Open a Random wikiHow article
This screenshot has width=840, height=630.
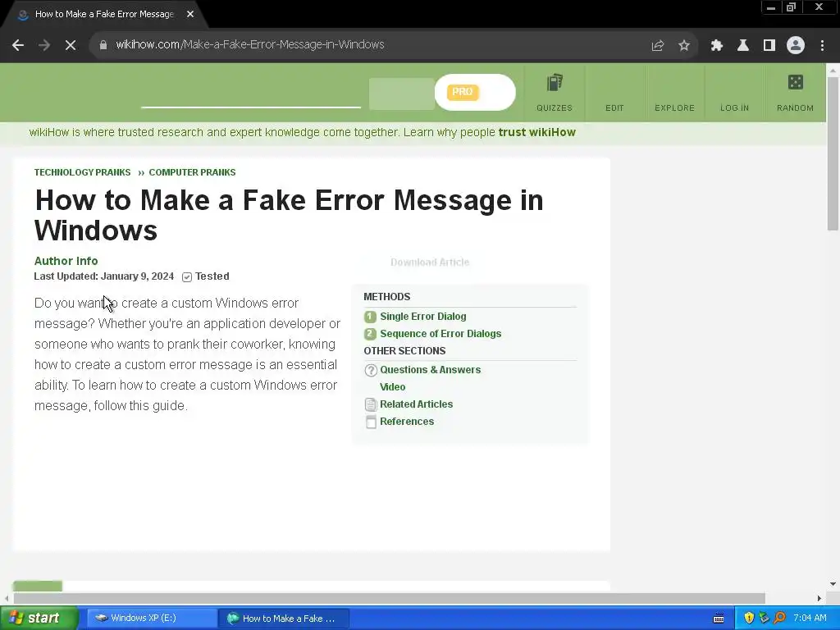(x=795, y=94)
